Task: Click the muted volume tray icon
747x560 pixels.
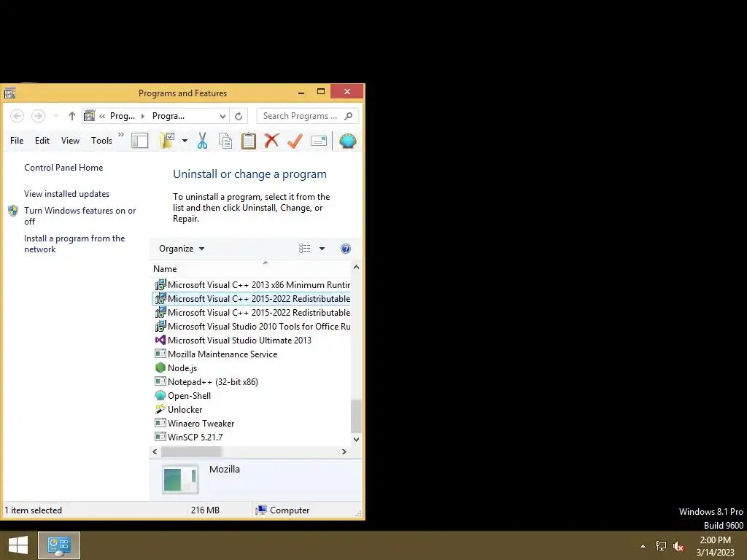Action: tap(679, 546)
